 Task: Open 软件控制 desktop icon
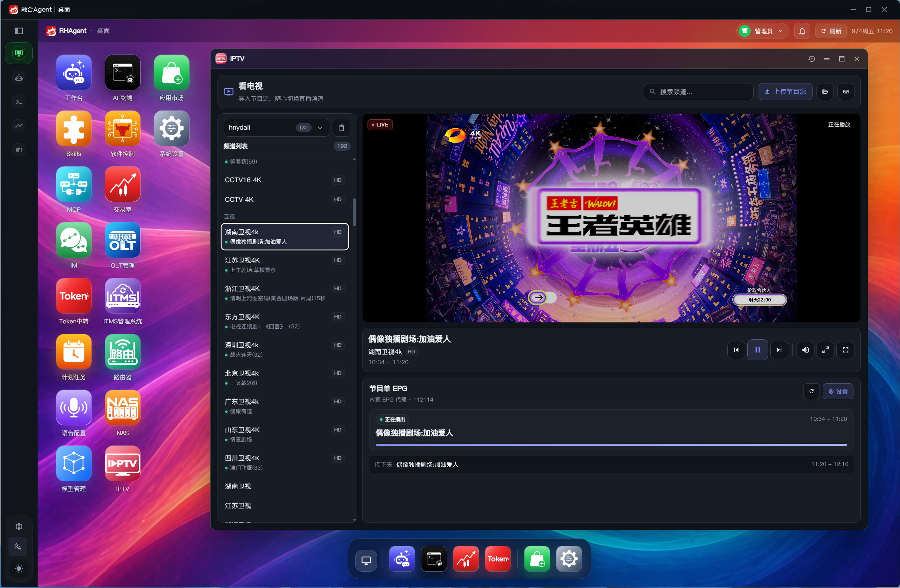[122, 129]
